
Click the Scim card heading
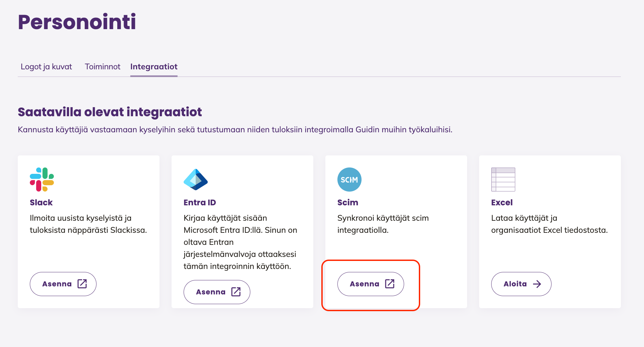pos(348,202)
